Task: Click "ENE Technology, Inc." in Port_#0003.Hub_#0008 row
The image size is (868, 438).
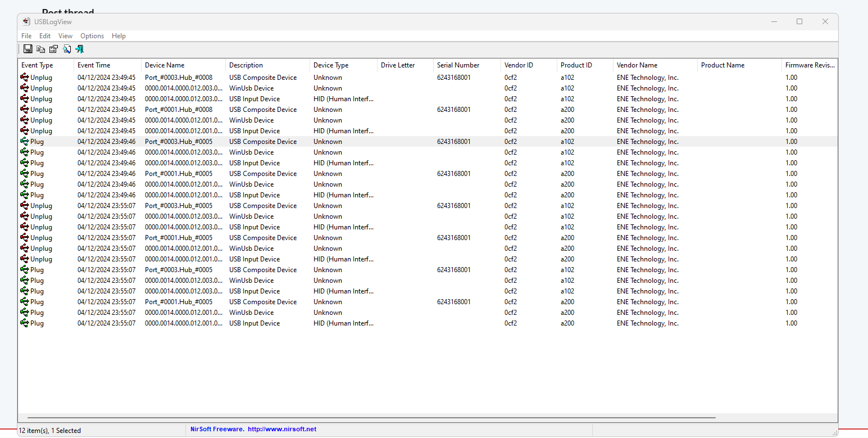Action: 648,78
